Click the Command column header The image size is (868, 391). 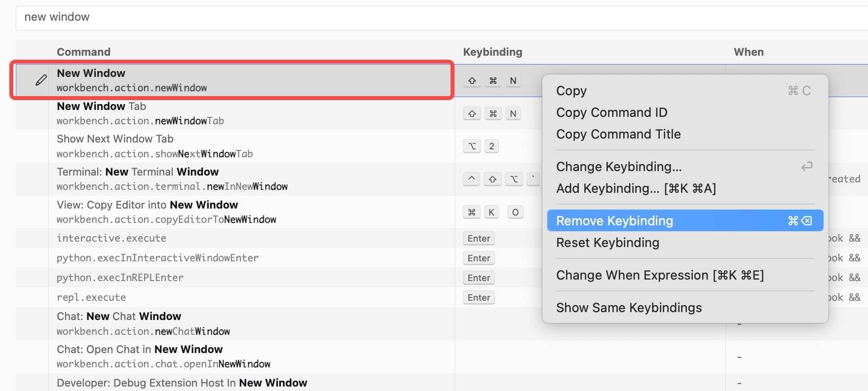point(83,52)
